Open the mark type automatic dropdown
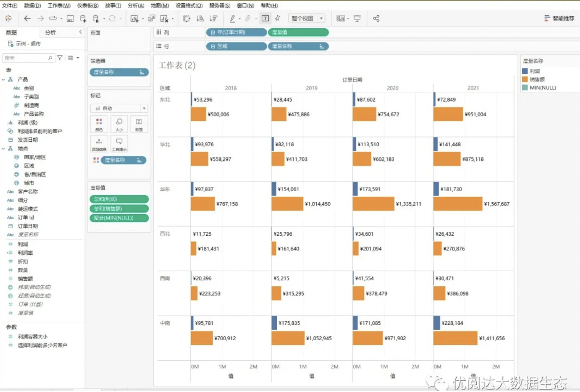 119,108
